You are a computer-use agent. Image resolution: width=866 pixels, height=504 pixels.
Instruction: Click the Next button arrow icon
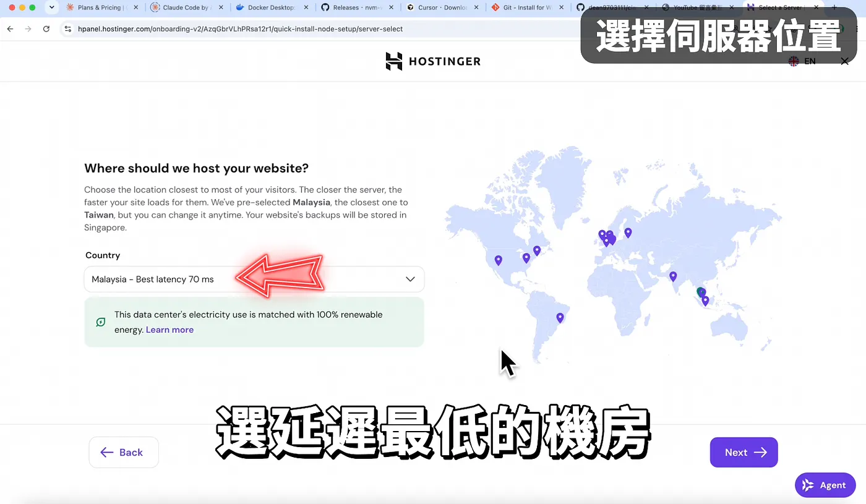click(x=760, y=452)
